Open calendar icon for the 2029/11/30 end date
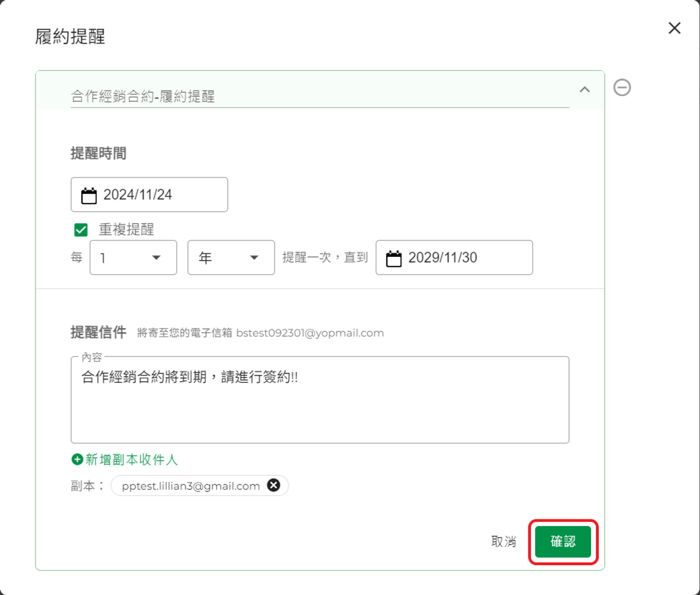This screenshot has width=700, height=595. point(394,259)
